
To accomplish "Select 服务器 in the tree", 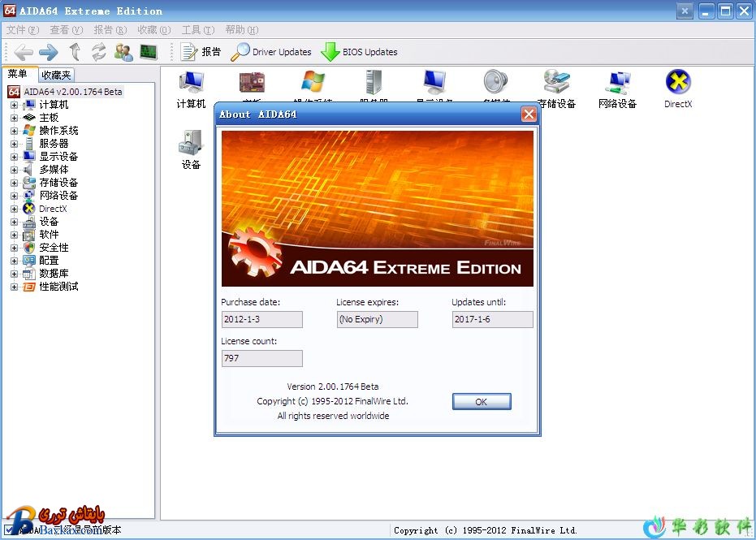I will tap(54, 144).
